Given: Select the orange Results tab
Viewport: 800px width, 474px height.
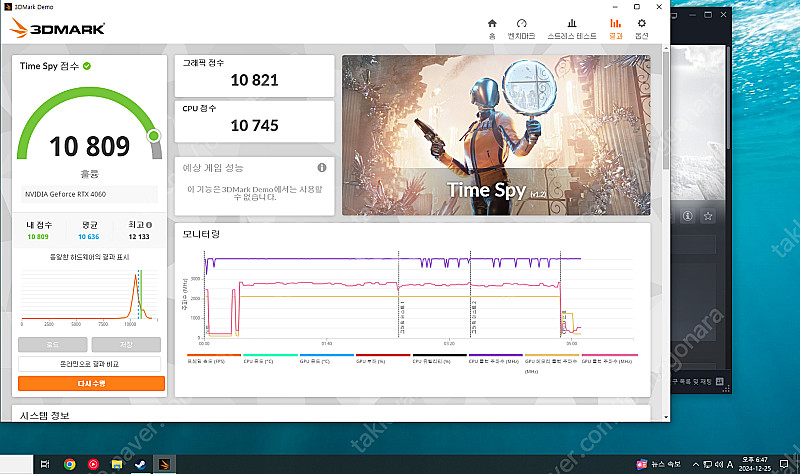Looking at the screenshot, I should [x=616, y=29].
